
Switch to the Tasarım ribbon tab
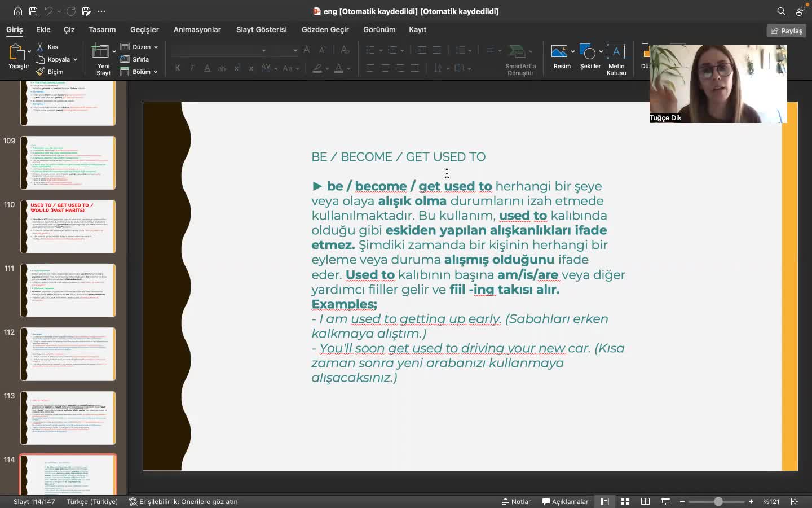click(102, 29)
